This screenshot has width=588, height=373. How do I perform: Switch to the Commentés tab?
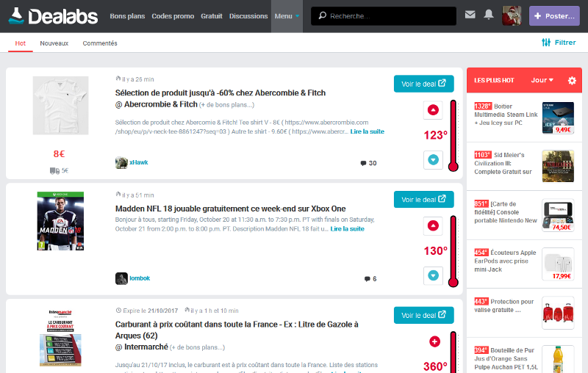[x=100, y=43]
